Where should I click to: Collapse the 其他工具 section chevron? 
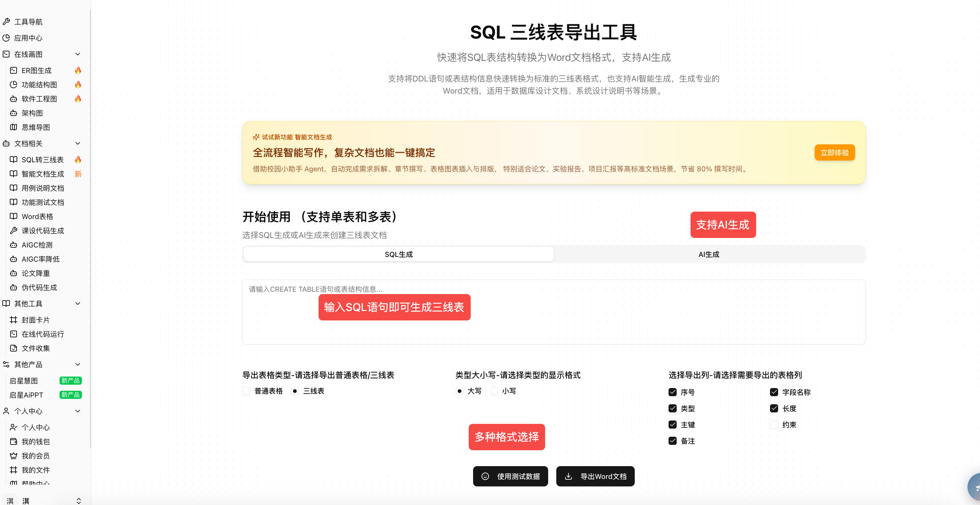pos(78,304)
